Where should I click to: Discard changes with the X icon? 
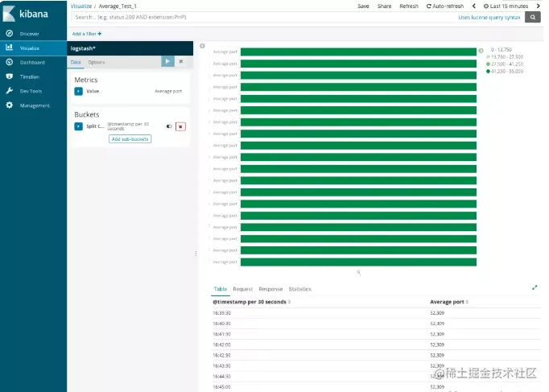click(181, 61)
